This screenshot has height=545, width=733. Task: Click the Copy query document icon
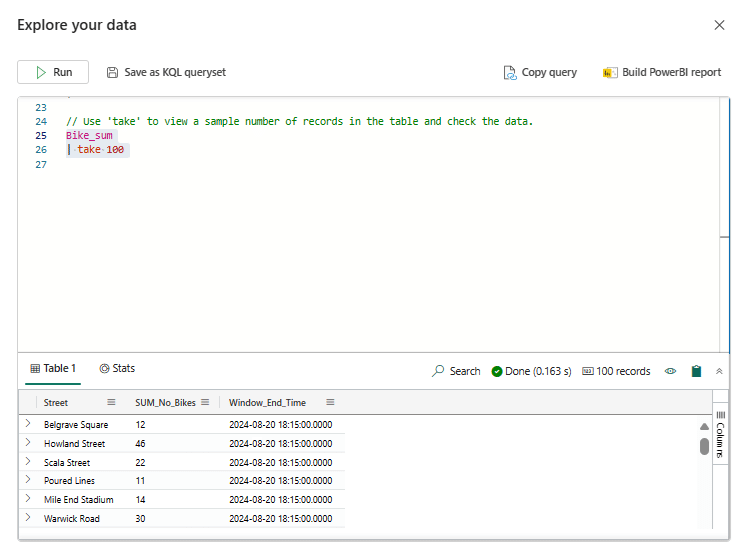point(510,72)
